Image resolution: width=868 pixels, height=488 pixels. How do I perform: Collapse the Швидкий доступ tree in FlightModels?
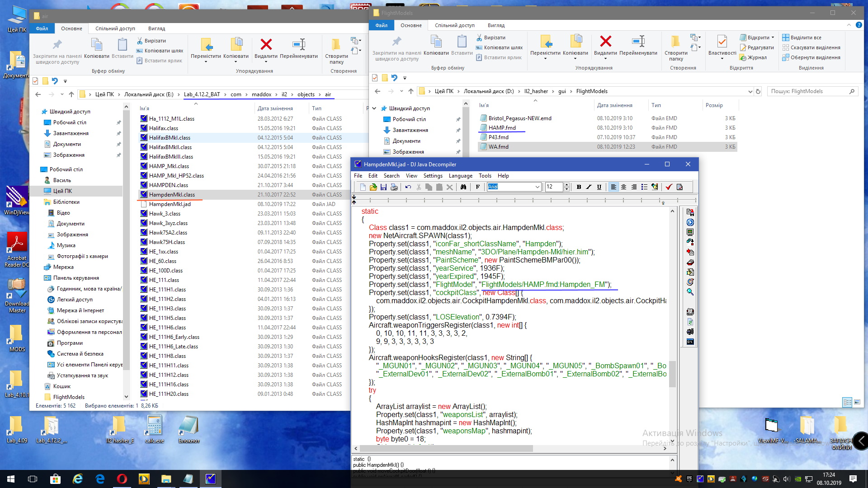[x=374, y=108]
